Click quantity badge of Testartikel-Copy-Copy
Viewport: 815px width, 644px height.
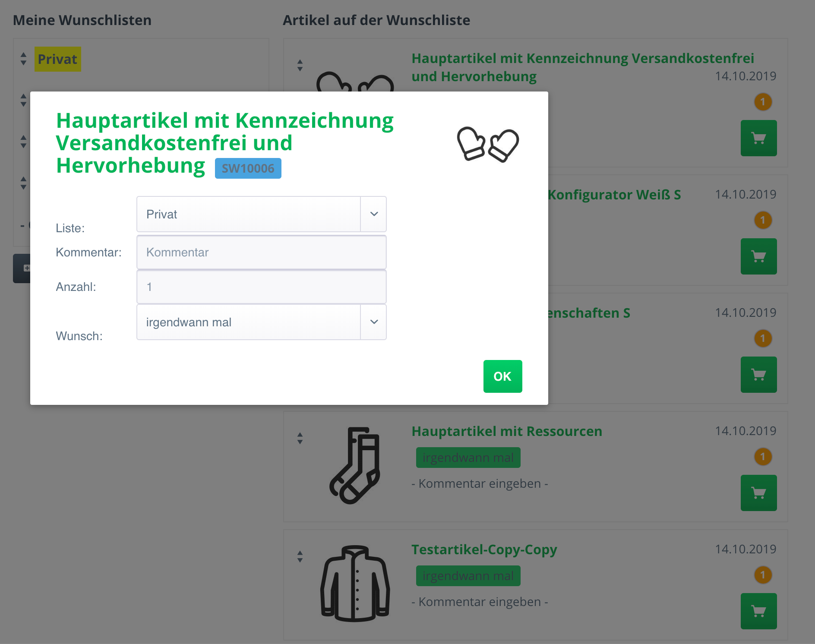coord(763,575)
